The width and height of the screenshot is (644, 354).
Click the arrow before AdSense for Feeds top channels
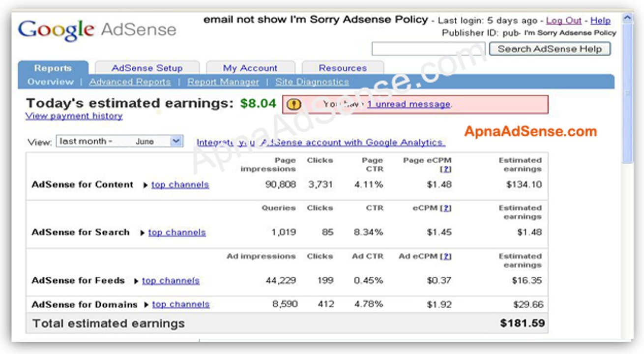[x=136, y=281]
